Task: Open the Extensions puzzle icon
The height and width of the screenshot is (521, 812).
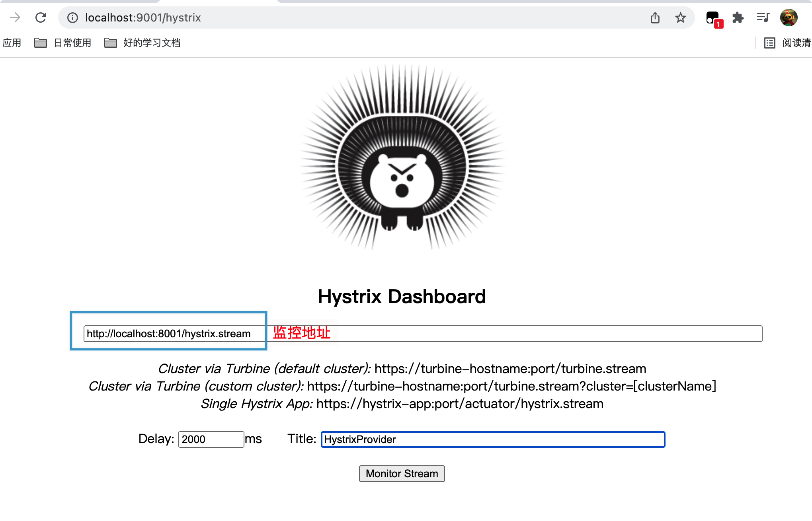Action: (738, 17)
